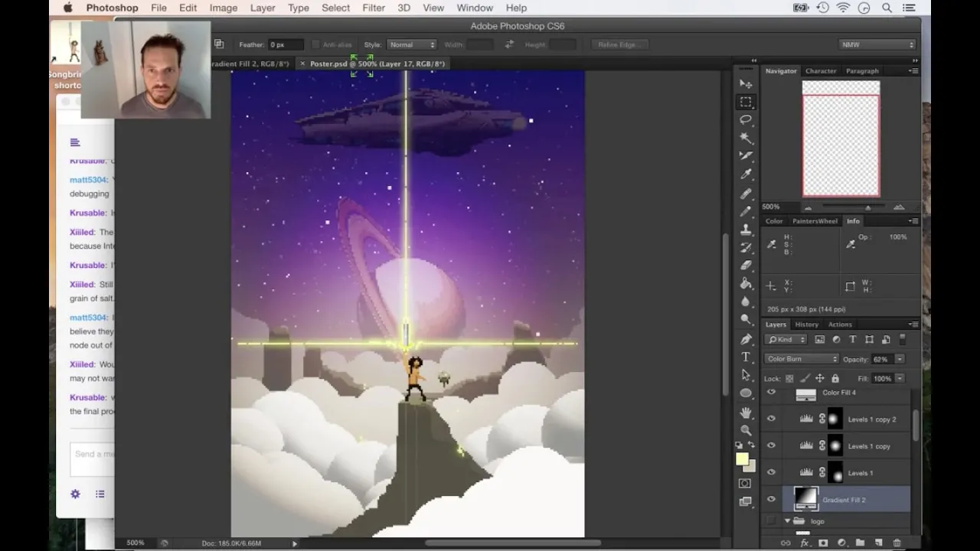Screen dimensions: 980x551
Task: Filter layers by type (T) icon
Action: click(x=853, y=340)
